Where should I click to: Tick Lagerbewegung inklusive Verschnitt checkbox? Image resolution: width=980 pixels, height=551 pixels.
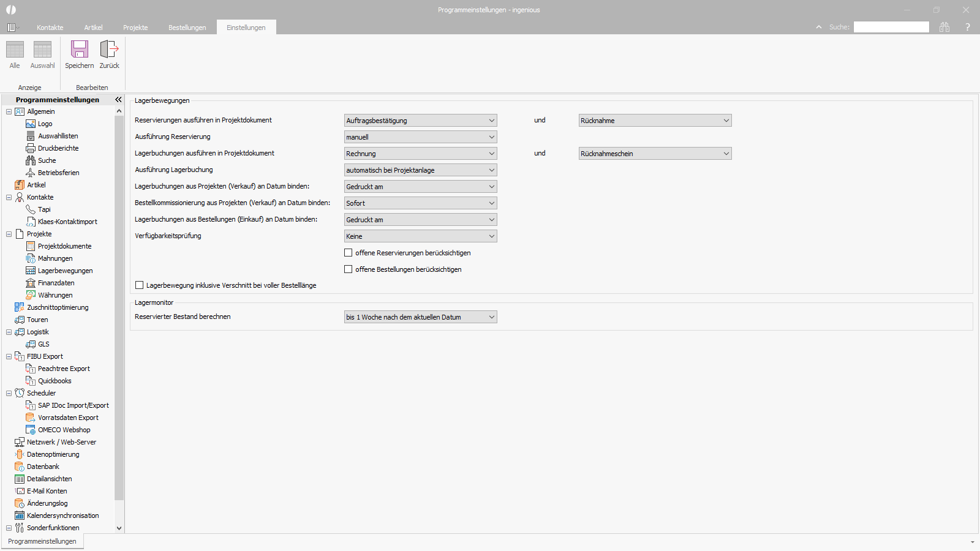coord(140,285)
